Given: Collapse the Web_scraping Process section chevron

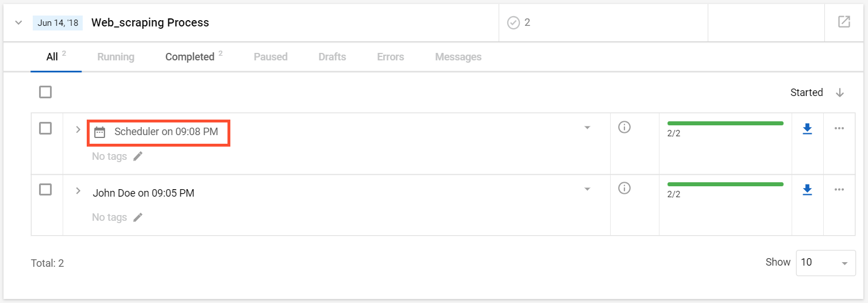Looking at the screenshot, I should point(18,22).
